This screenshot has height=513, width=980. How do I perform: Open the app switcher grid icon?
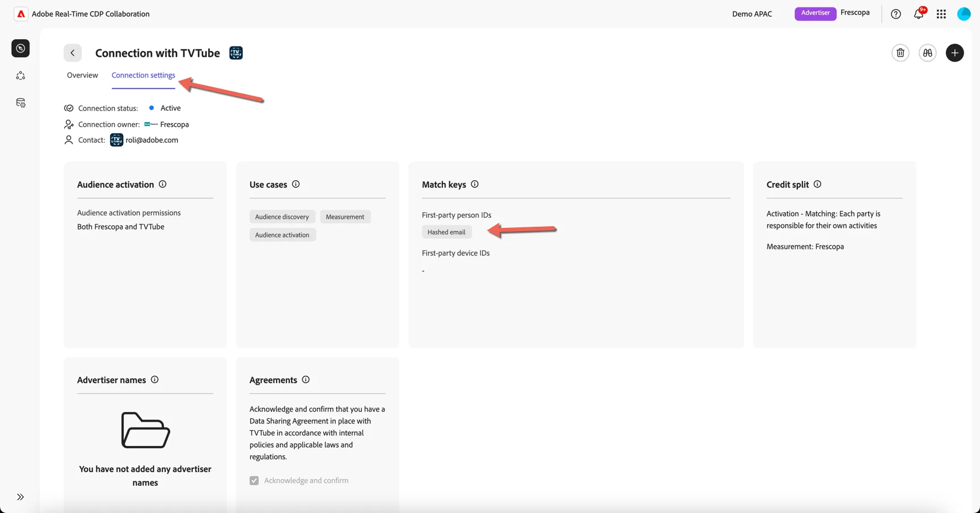pos(941,14)
